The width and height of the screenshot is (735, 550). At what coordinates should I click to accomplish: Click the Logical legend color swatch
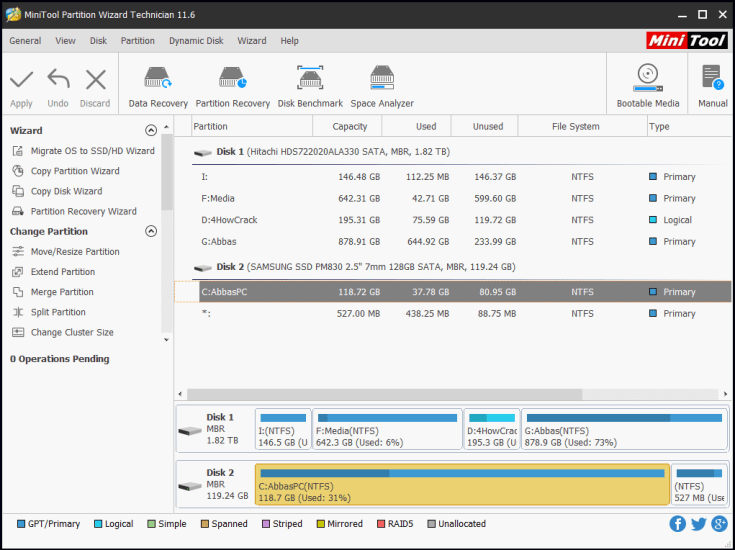[x=98, y=524]
